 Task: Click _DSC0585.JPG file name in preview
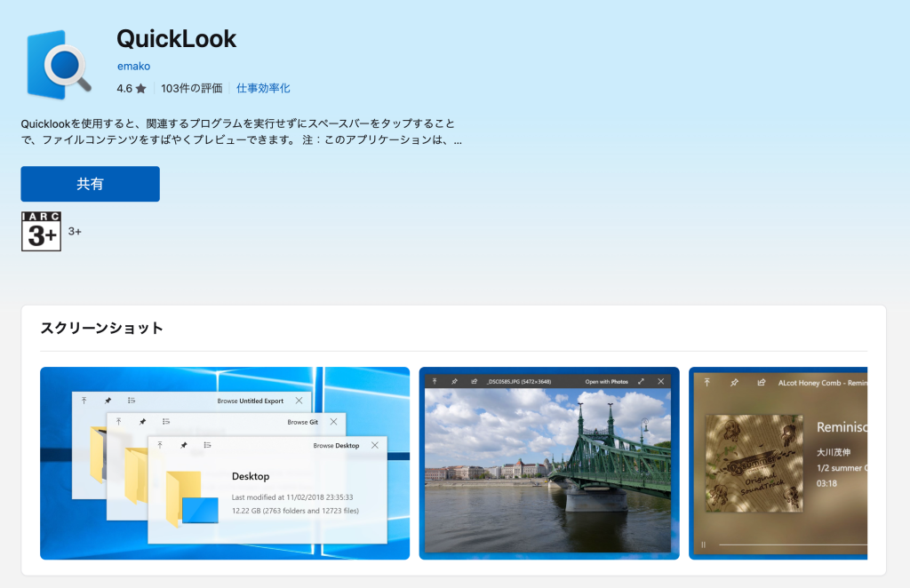[519, 382]
